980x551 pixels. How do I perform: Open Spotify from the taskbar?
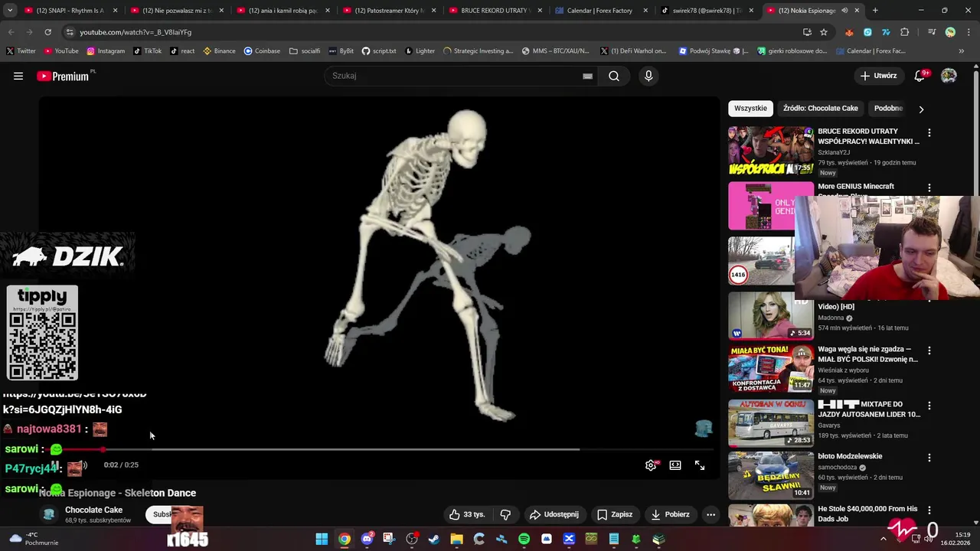click(x=524, y=539)
